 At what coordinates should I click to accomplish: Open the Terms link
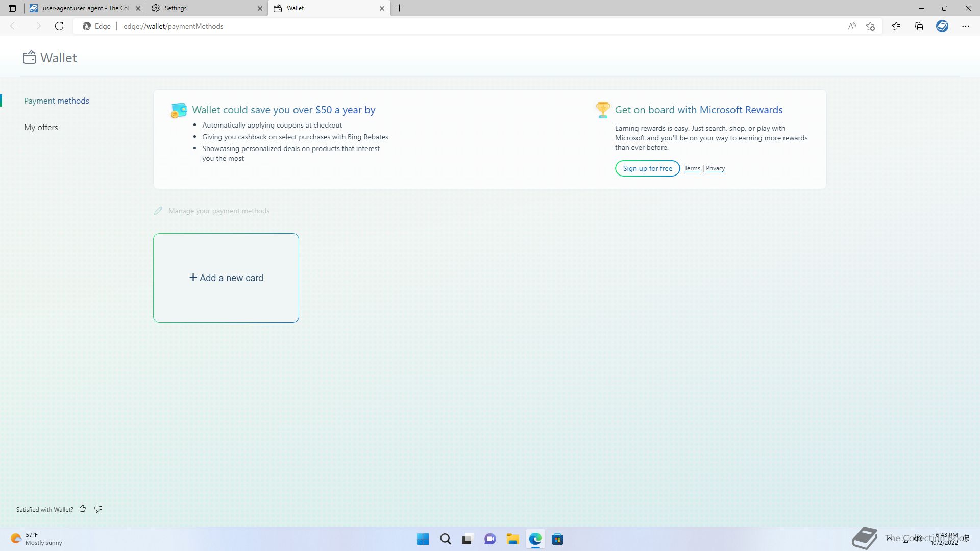pyautogui.click(x=692, y=168)
